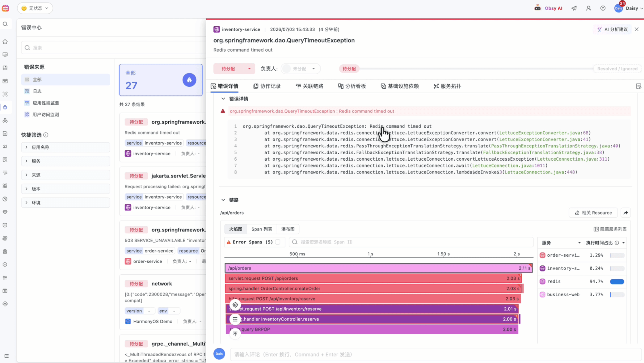
Task: Open the calendar icon in left sidebar
Action: tap(5, 81)
